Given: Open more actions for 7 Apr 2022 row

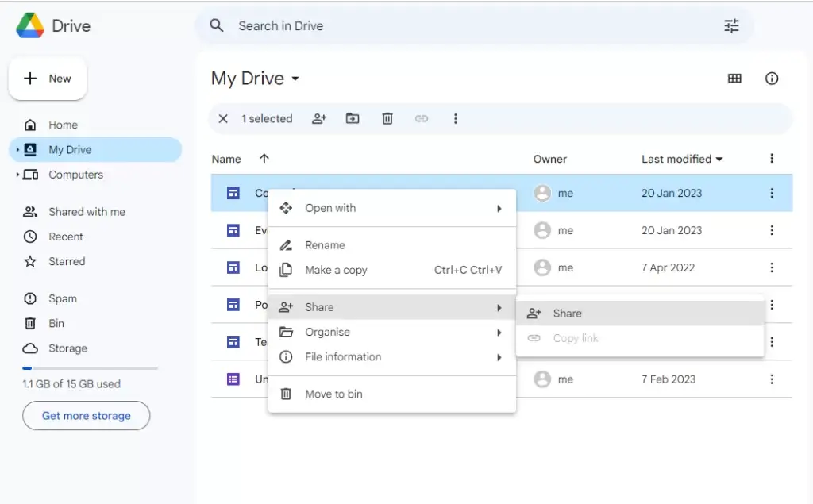Looking at the screenshot, I should pyautogui.click(x=772, y=267).
